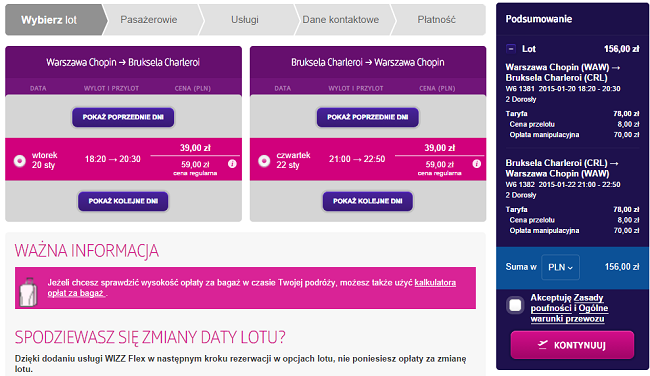Open the kalkulatora opłat za bagaż link
This screenshot has height=376, width=650.
click(x=252, y=288)
